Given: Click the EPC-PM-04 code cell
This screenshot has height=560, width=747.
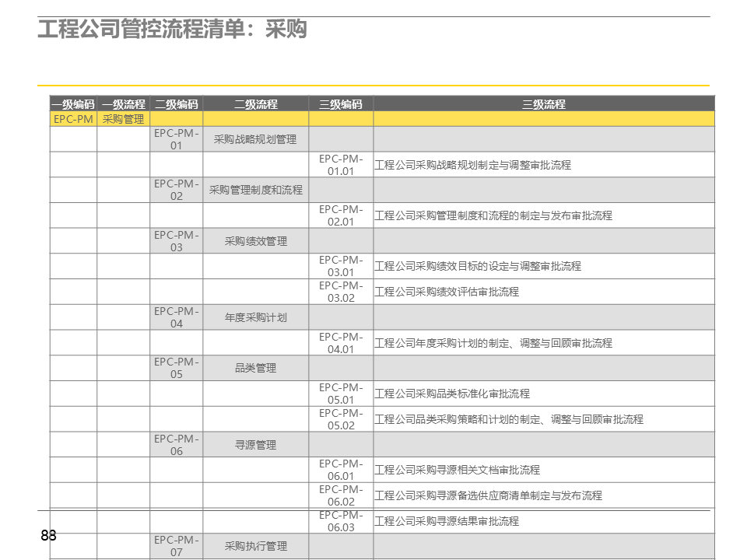Looking at the screenshot, I should click(177, 317).
